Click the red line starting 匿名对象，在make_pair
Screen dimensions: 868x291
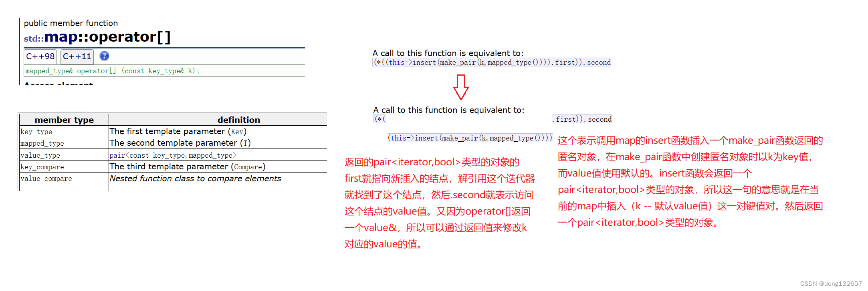(x=686, y=157)
